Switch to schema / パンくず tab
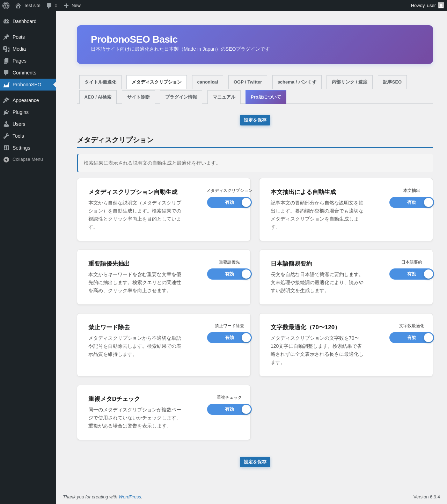Image resolution: width=447 pixels, height=504 pixels. pyautogui.click(x=297, y=82)
